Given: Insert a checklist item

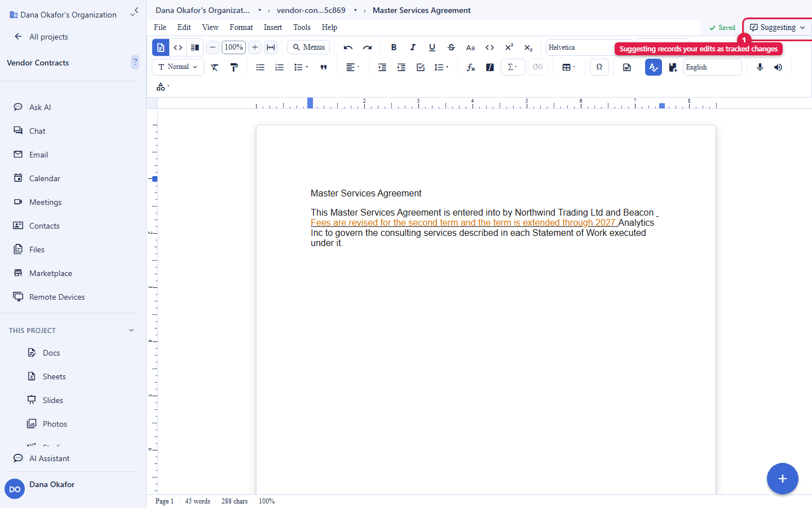Looking at the screenshot, I should 420,67.
